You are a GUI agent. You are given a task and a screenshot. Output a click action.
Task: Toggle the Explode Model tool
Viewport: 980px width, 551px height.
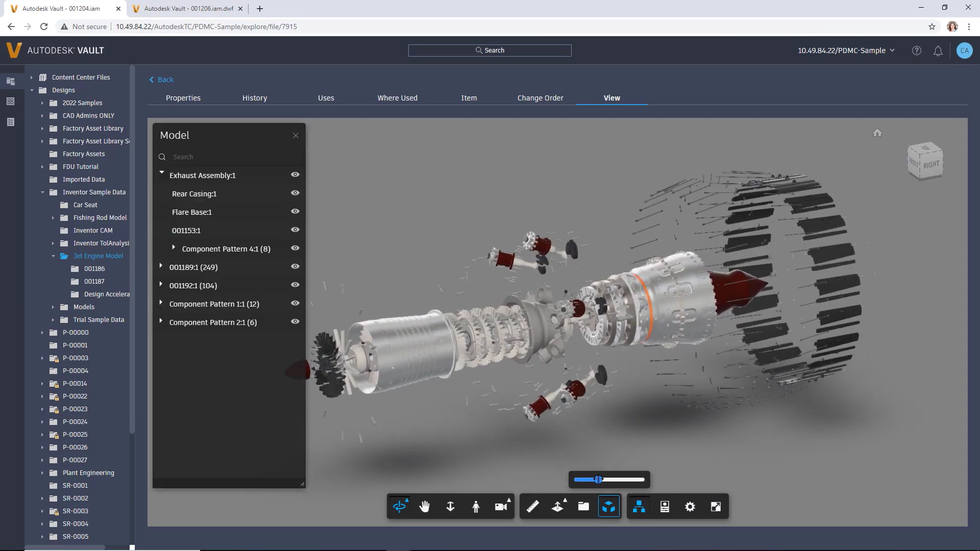click(x=608, y=507)
